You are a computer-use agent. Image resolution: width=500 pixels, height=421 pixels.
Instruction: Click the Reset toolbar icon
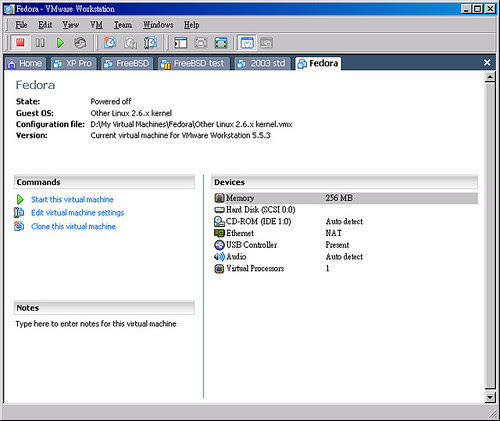coord(80,43)
